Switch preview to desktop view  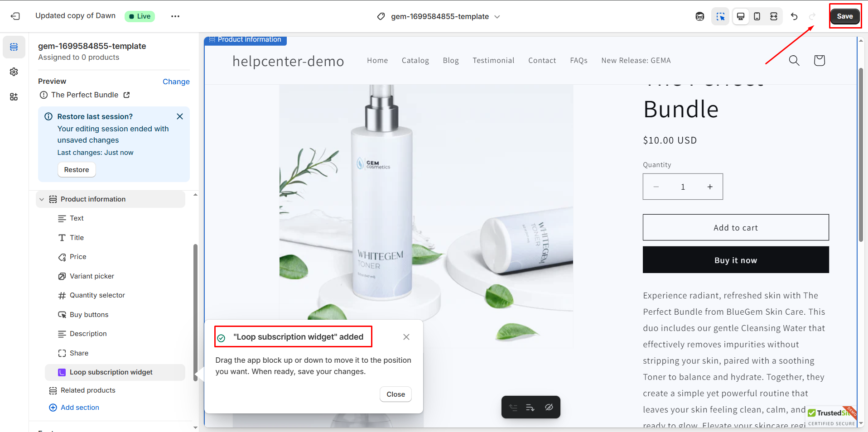coord(741,16)
